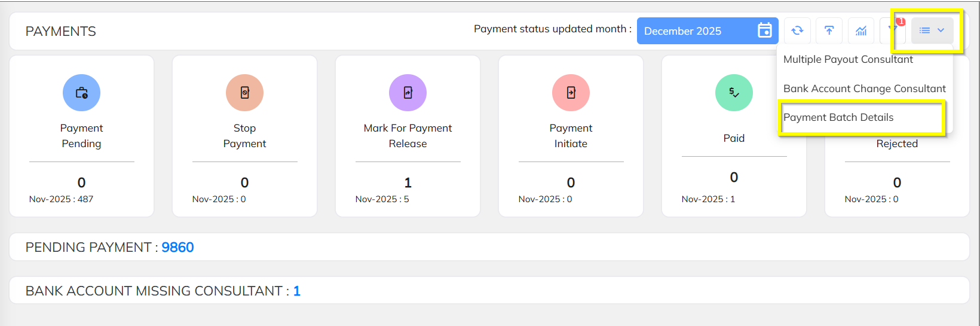This screenshot has width=980, height=326.
Task: Click the blue Payment Pending icon
Action: tap(81, 93)
